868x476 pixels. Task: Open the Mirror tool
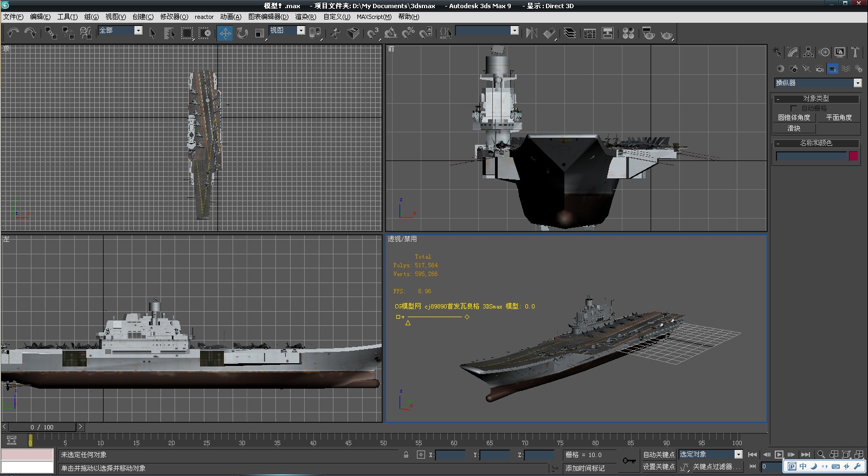[x=531, y=33]
